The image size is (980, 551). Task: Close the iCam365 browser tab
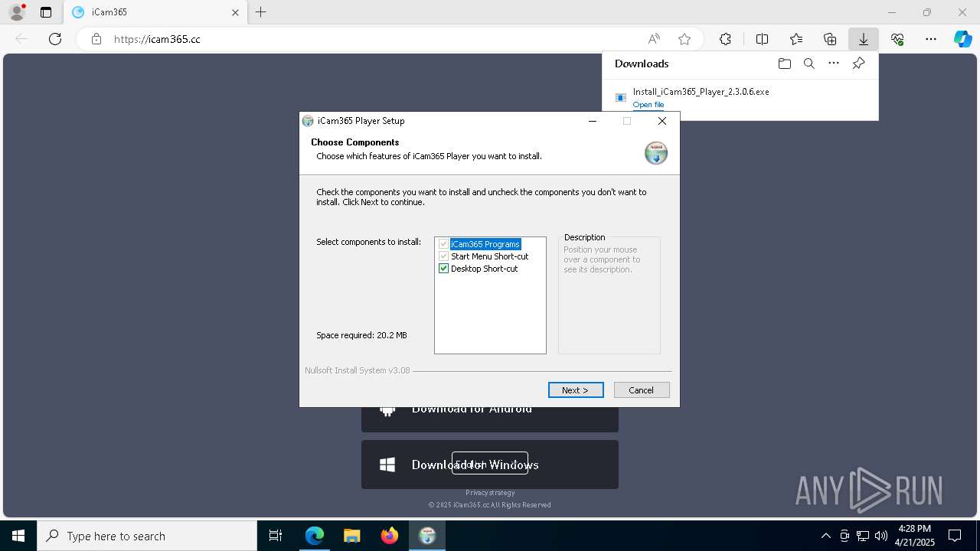pyautogui.click(x=235, y=12)
